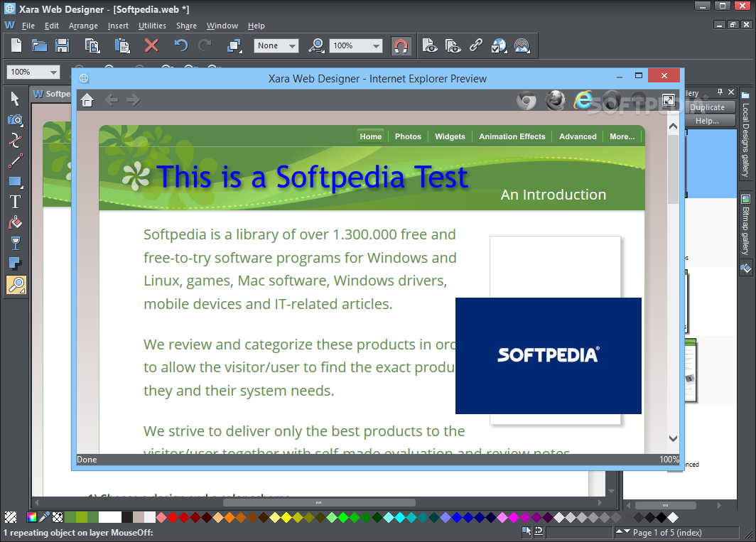Open the Help menu

256,26
